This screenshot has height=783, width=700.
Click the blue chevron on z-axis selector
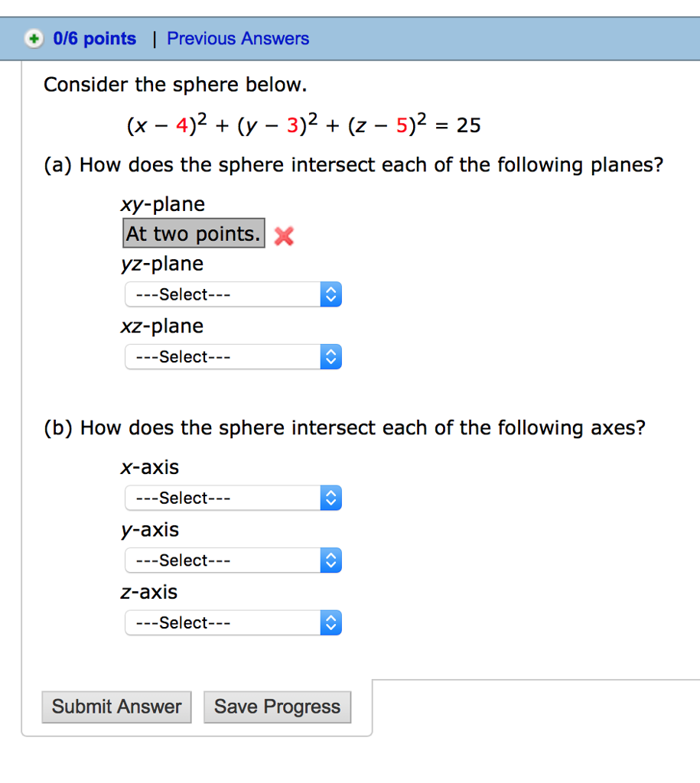coord(330,622)
